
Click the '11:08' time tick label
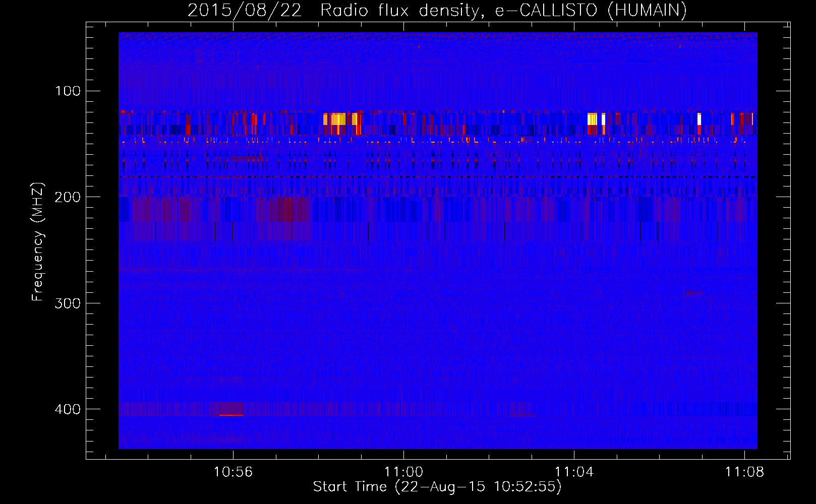coord(744,472)
